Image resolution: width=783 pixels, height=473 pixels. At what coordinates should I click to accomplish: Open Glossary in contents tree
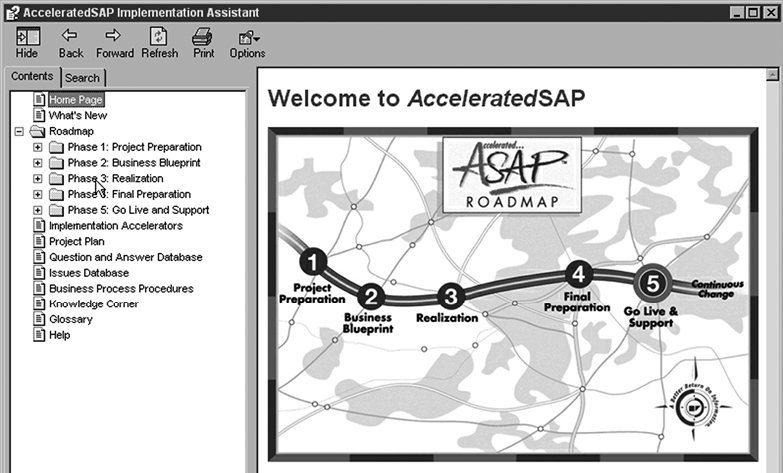[x=71, y=319]
